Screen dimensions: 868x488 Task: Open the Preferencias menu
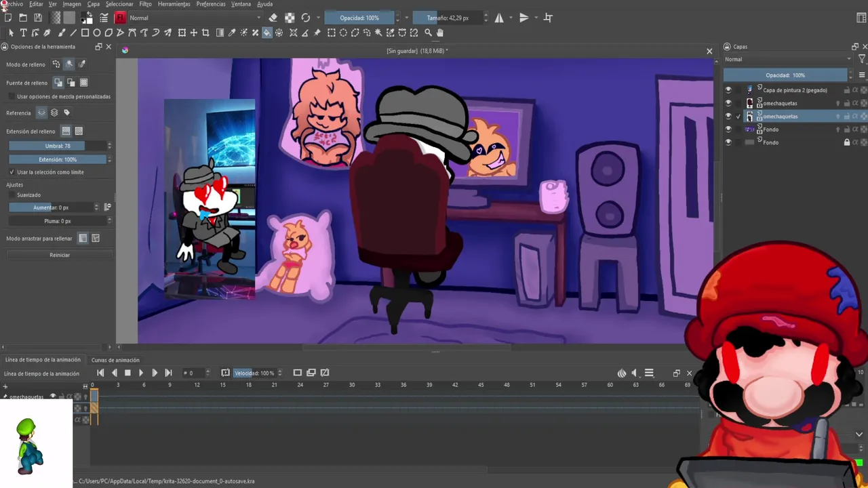(x=211, y=4)
